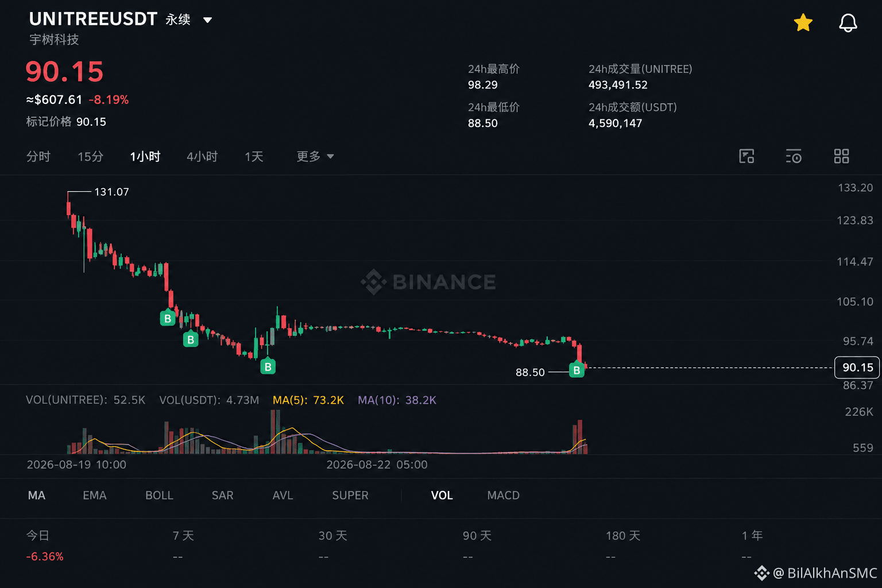Tap the current price tag 90.15 on the axis
Viewport: 882px width, 588px height.
pyautogui.click(x=857, y=367)
